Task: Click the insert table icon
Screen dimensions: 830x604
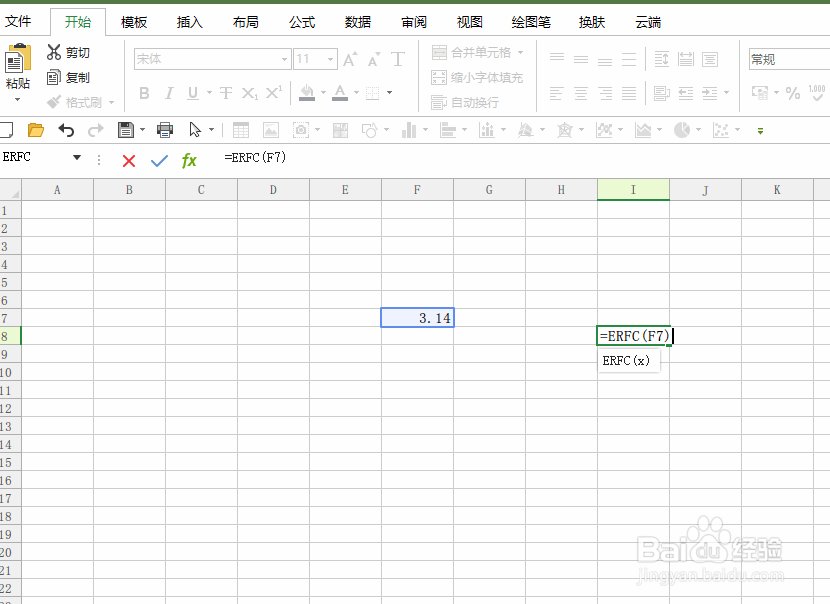Action: tap(241, 130)
